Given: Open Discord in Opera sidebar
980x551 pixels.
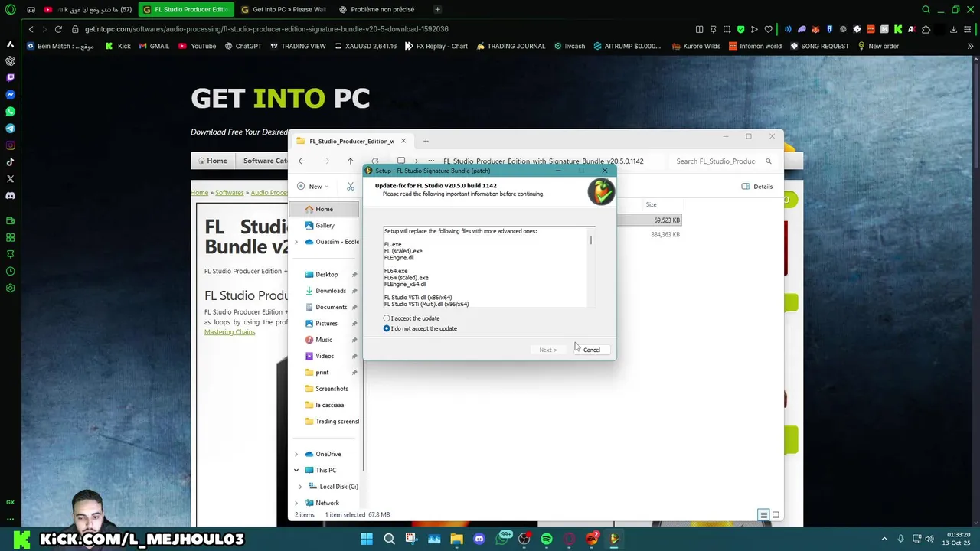Looking at the screenshot, I should (10, 195).
